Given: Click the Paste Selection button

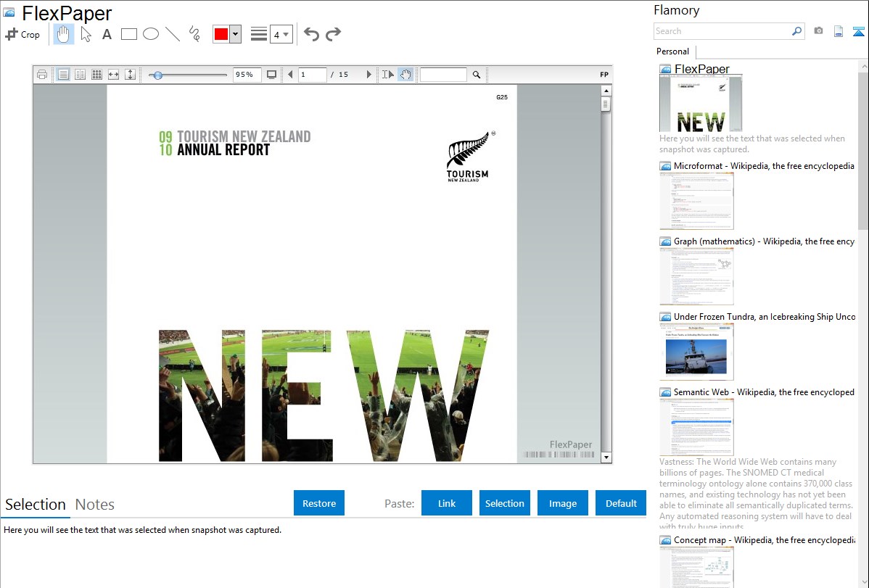Looking at the screenshot, I should [505, 503].
